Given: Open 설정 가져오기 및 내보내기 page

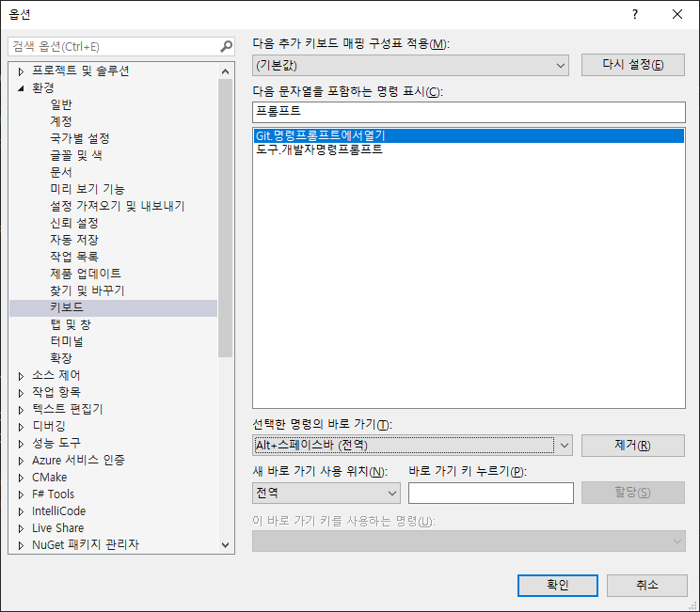Looking at the screenshot, I should pos(118,206).
